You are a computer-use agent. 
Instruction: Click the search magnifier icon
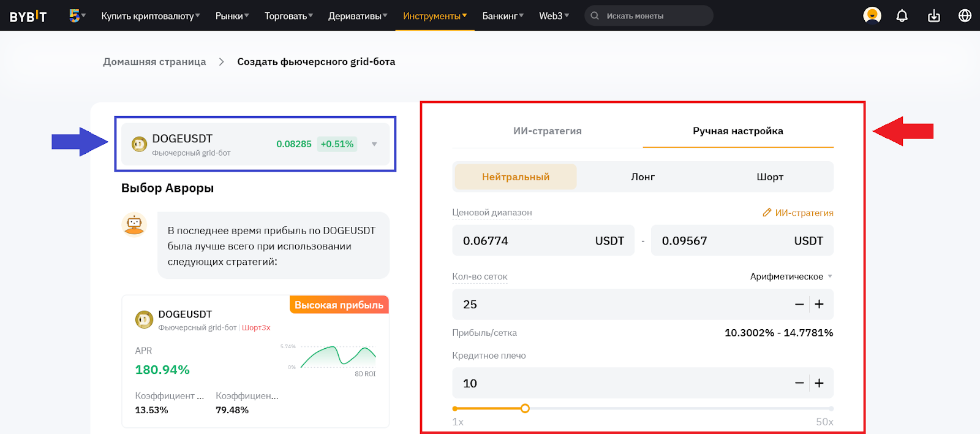click(595, 16)
